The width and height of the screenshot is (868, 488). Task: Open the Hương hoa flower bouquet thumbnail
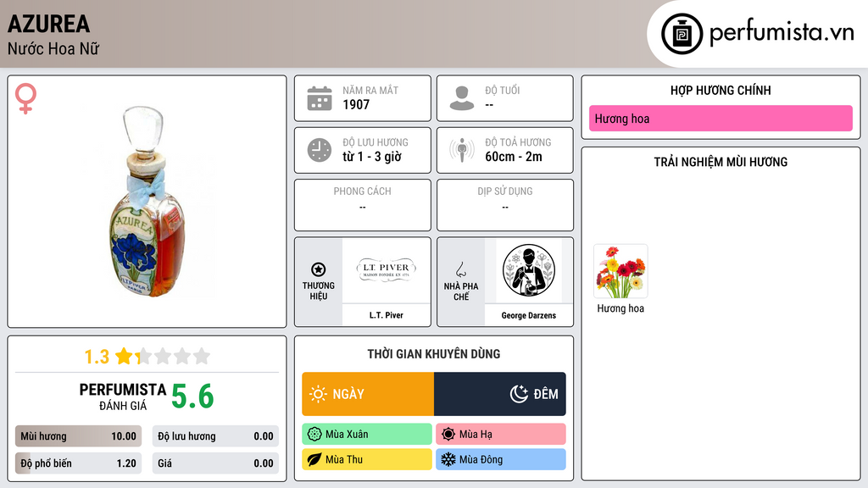pyautogui.click(x=620, y=272)
